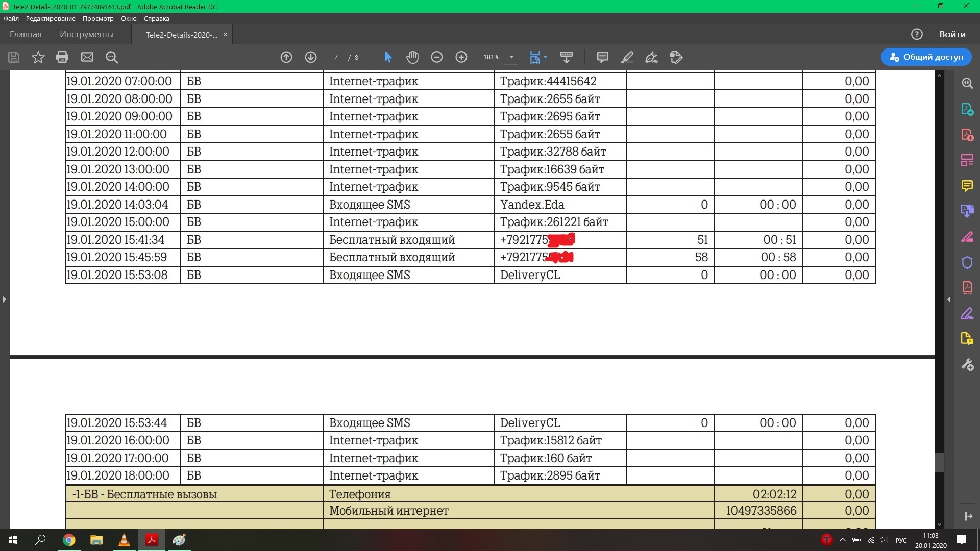The width and height of the screenshot is (980, 551).
Task: Open the search tool in the right pane
Action: tap(967, 83)
